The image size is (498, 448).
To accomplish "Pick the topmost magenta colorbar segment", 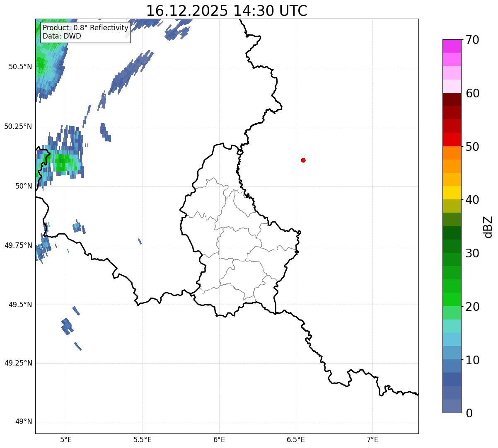I will (x=452, y=46).
